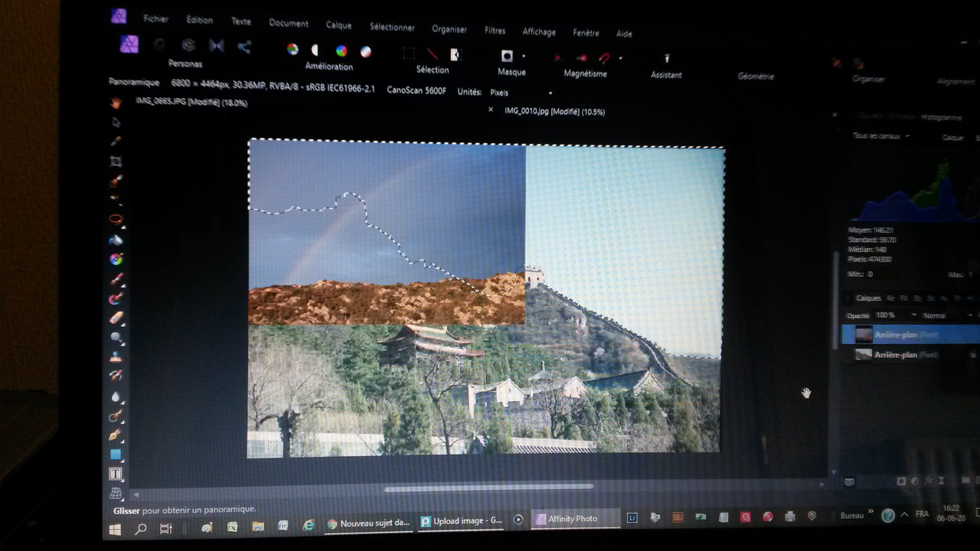Viewport: 980px width, 551px height.
Task: Apply Auto Colours enhancement
Action: [341, 51]
